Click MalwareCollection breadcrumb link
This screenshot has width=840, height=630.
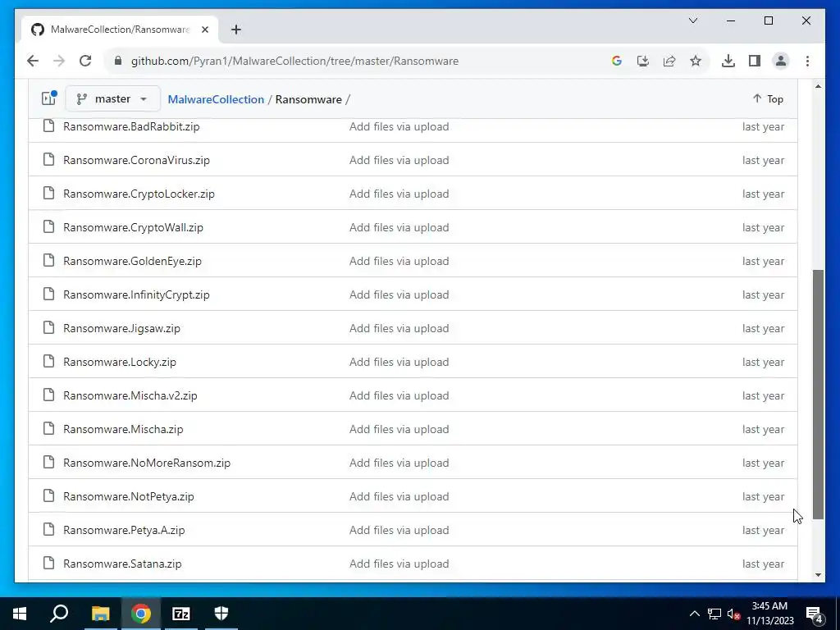click(216, 99)
